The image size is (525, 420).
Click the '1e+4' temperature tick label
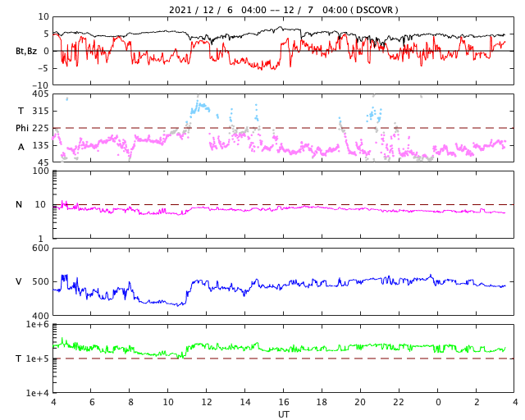click(x=38, y=393)
